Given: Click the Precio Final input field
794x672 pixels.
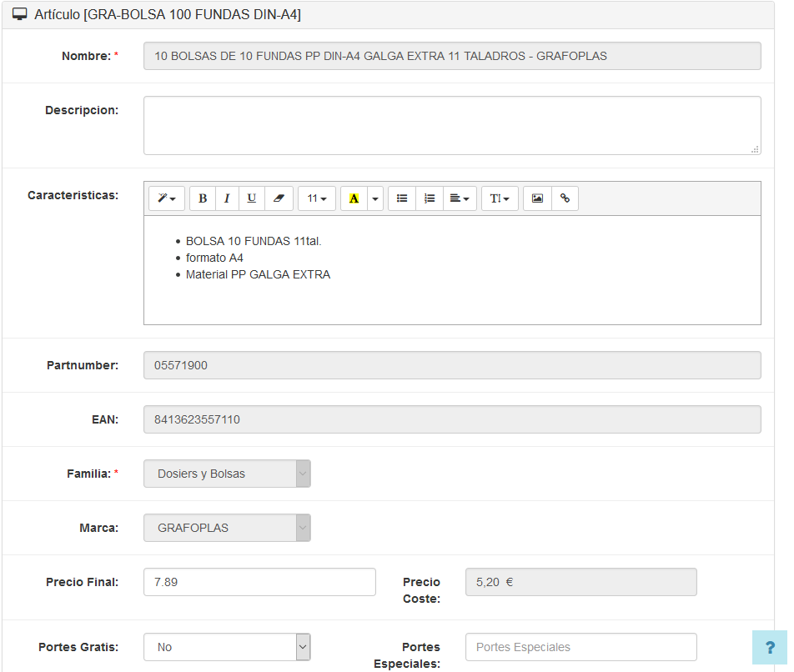Looking at the screenshot, I should click(x=259, y=582).
